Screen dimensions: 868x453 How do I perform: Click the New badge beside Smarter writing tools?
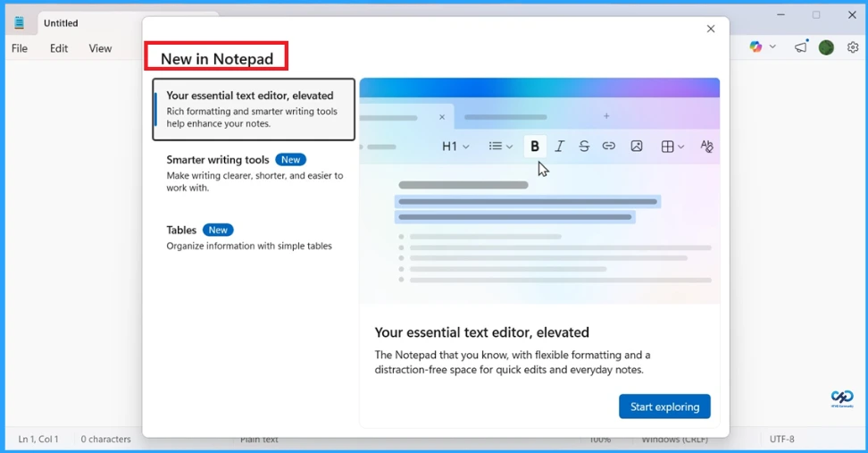290,160
